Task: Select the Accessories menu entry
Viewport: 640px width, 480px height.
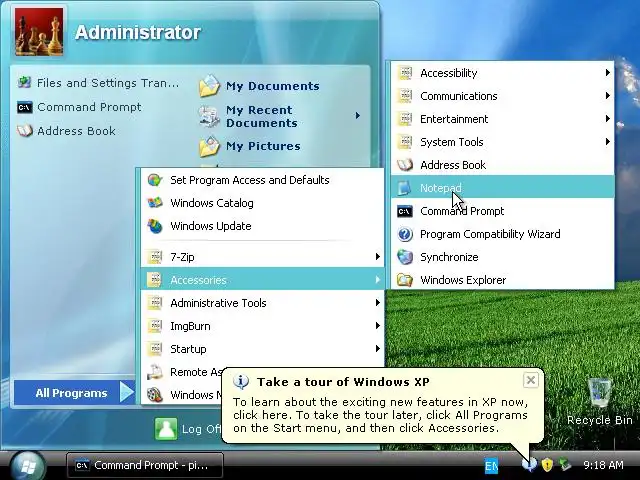Action: pos(262,280)
